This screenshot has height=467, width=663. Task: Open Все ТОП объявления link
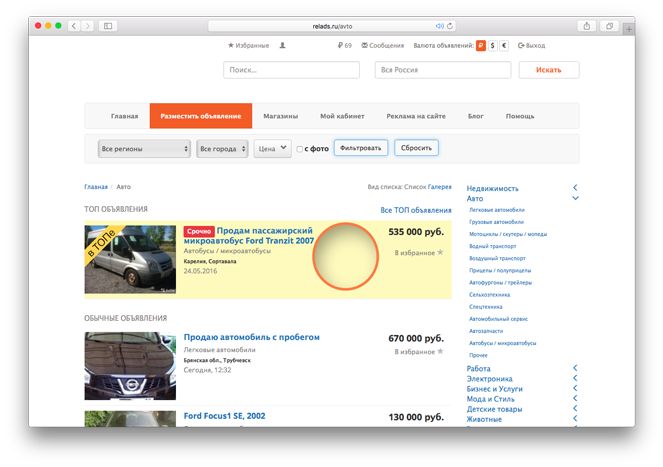(416, 210)
